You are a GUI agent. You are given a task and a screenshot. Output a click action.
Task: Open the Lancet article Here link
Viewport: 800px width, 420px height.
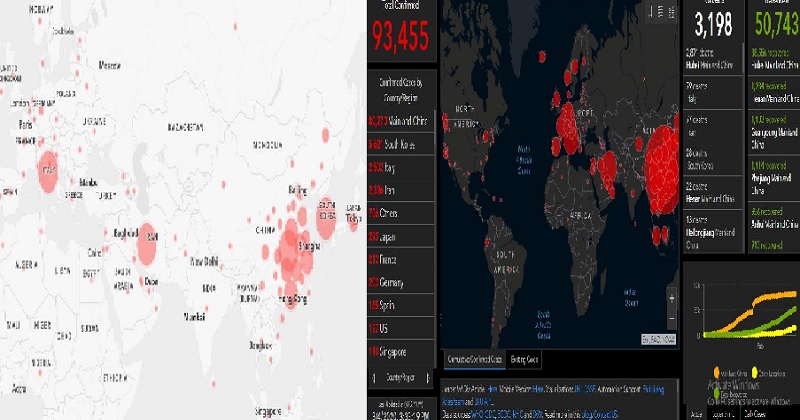(x=492, y=389)
